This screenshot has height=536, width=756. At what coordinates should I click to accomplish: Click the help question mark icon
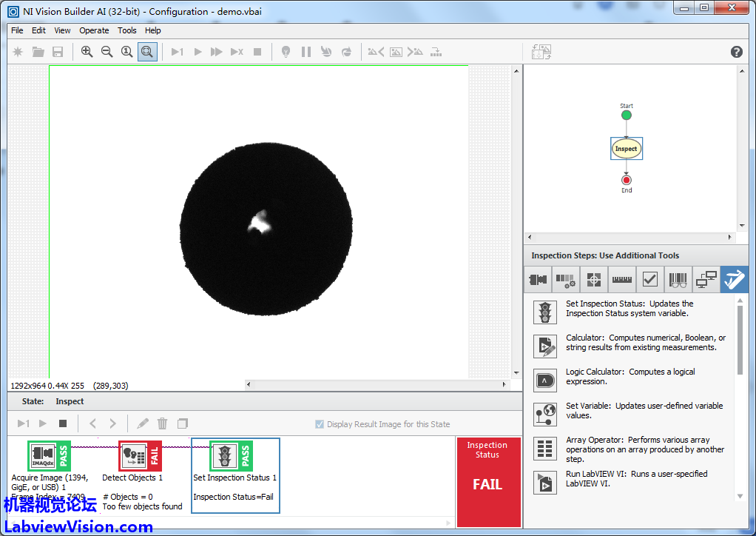pos(736,52)
